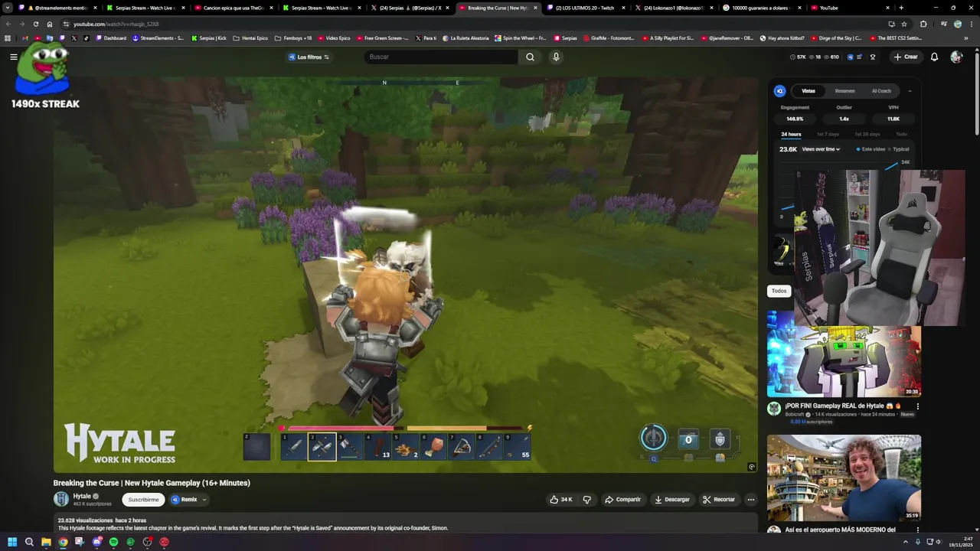980x551 pixels.
Task: Click the Recortar clip button
Action: click(x=719, y=499)
